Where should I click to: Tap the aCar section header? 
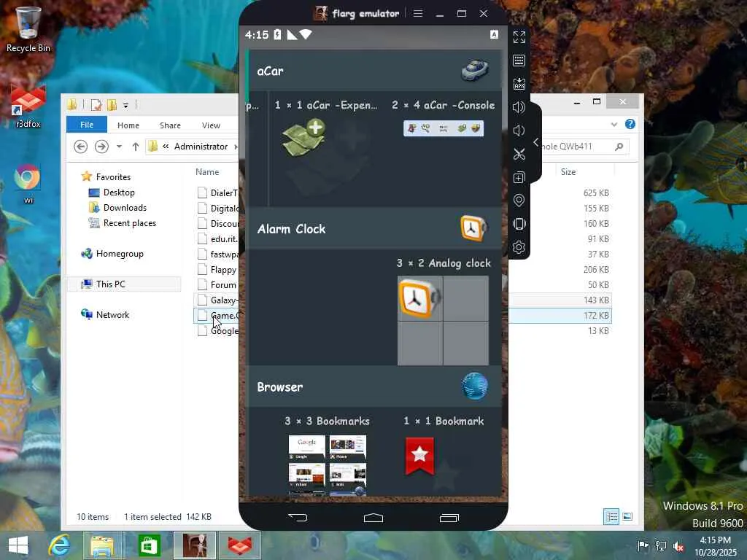tap(374, 71)
